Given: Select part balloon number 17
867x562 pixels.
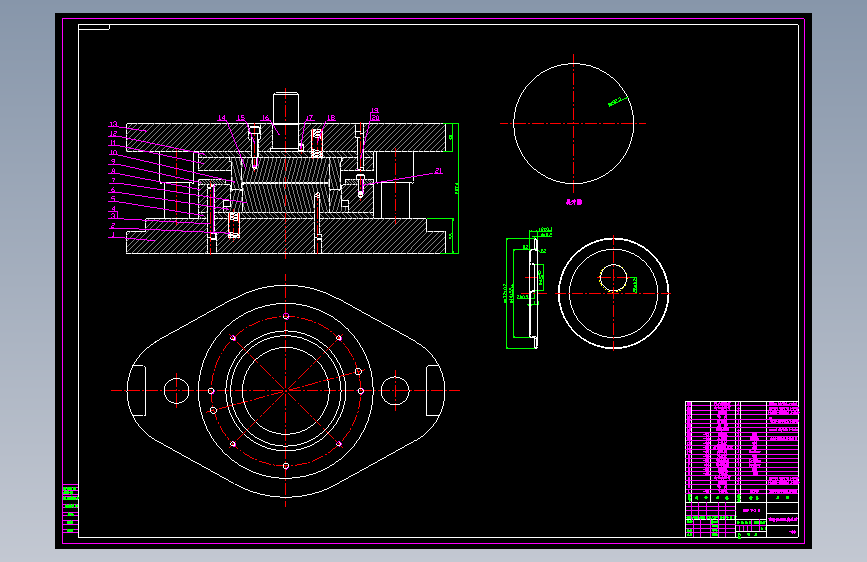Looking at the screenshot, I should [x=310, y=118].
